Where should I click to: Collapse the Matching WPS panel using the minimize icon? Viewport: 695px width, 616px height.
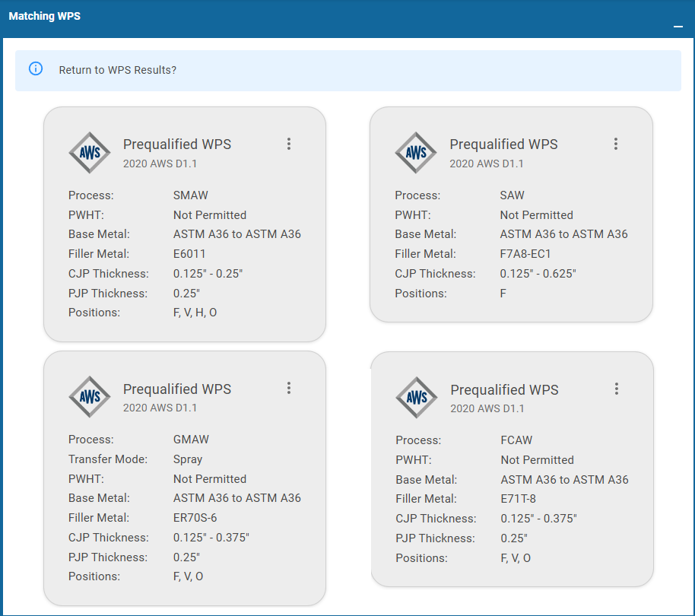678,27
